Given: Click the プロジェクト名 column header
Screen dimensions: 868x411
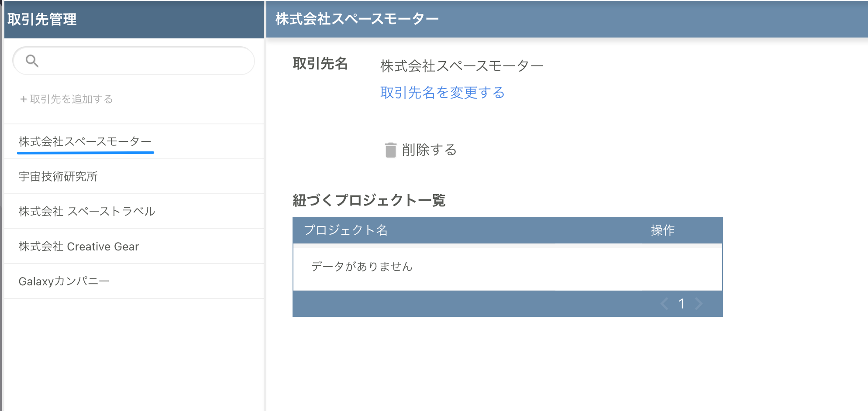Looking at the screenshot, I should point(347,230).
